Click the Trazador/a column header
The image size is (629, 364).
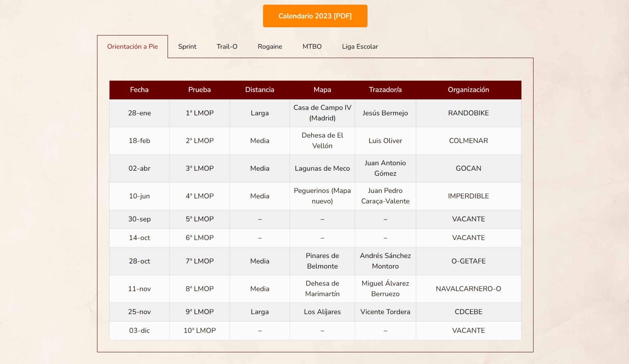pyautogui.click(x=385, y=90)
